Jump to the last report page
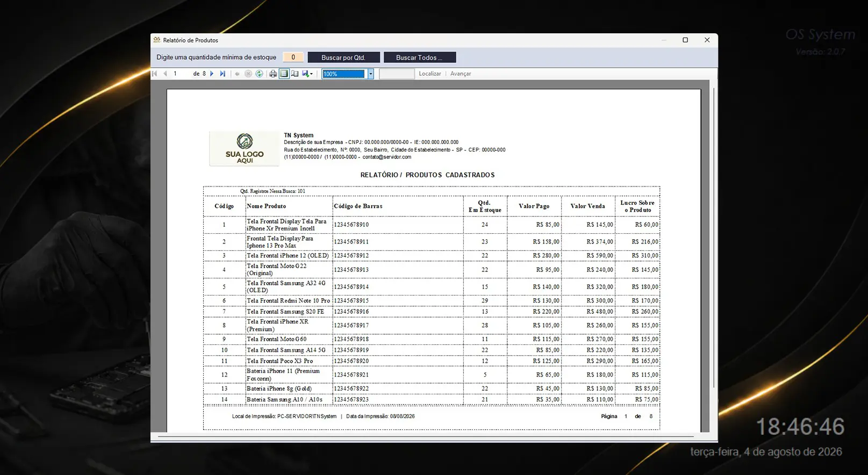 point(223,74)
